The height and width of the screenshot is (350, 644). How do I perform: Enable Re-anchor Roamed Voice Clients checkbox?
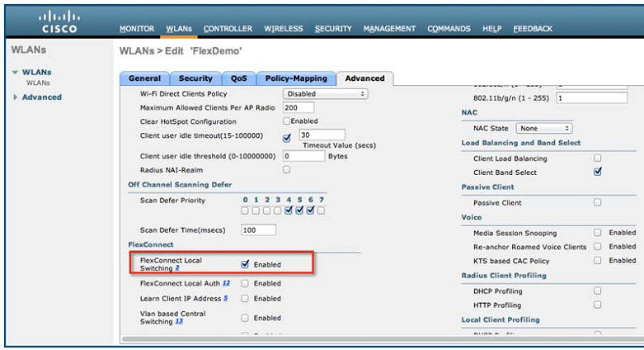point(597,246)
